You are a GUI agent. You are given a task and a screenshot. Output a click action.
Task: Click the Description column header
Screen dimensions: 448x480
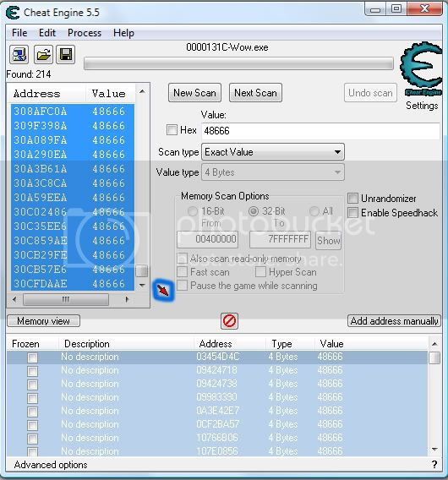click(x=126, y=344)
